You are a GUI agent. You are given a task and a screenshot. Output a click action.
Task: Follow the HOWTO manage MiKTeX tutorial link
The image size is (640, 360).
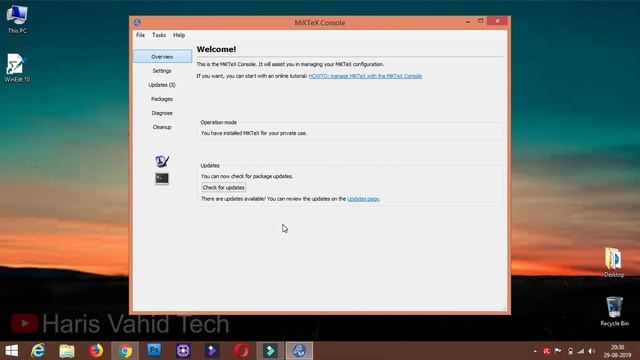365,76
